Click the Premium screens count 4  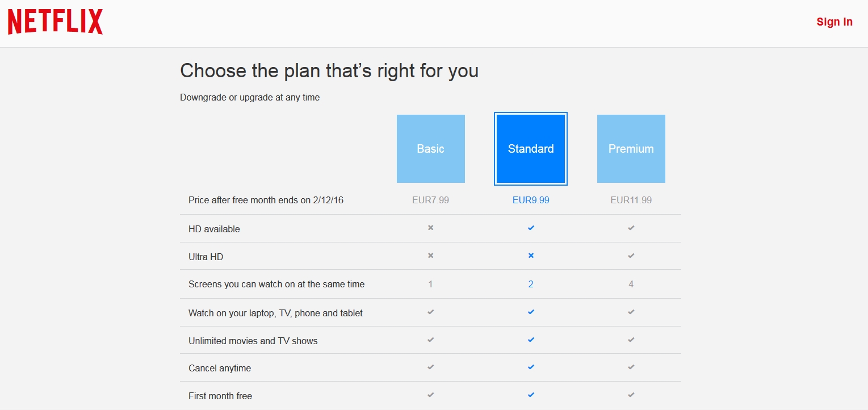(x=631, y=284)
